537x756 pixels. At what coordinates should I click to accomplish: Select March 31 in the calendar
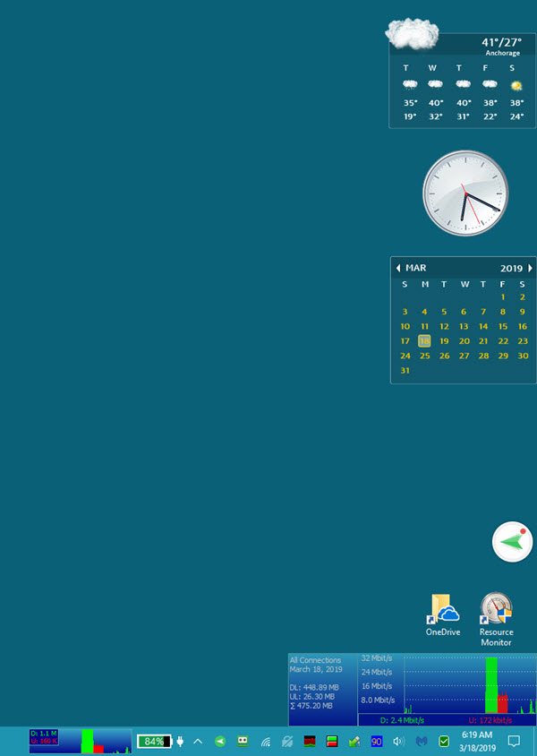(x=405, y=371)
